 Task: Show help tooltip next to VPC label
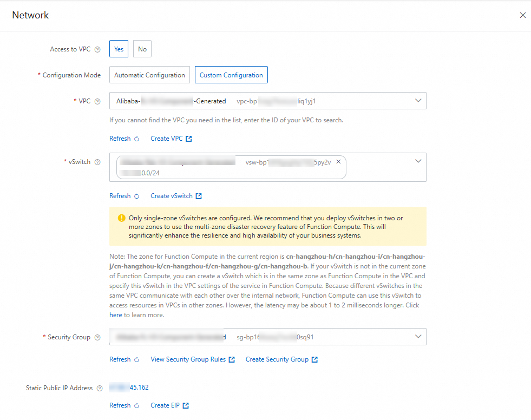click(x=97, y=101)
